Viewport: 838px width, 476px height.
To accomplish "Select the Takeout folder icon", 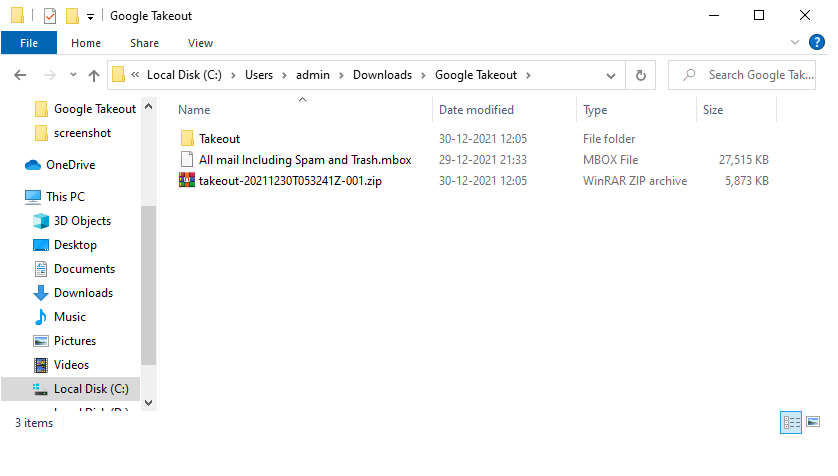I will click(187, 138).
